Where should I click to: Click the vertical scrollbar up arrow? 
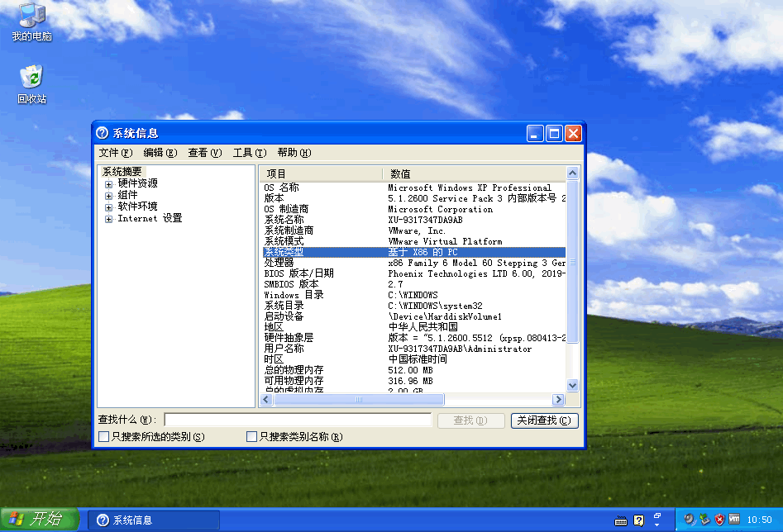tap(572, 173)
